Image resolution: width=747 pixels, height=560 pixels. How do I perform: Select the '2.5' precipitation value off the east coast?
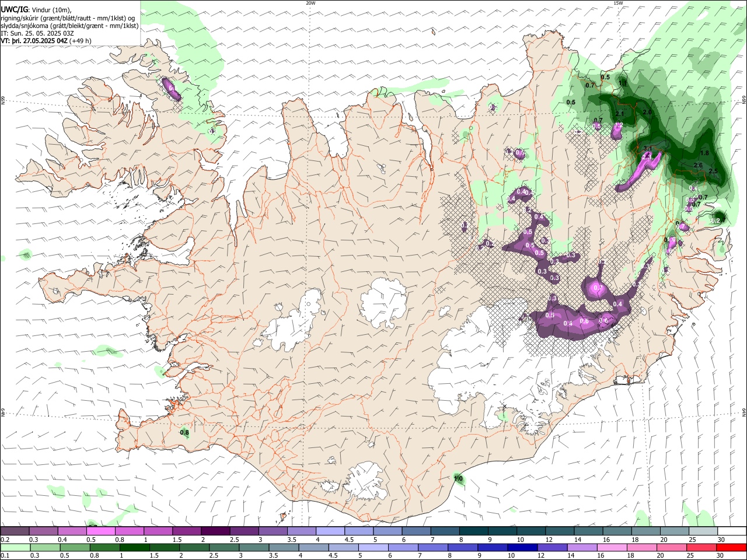tap(713, 171)
